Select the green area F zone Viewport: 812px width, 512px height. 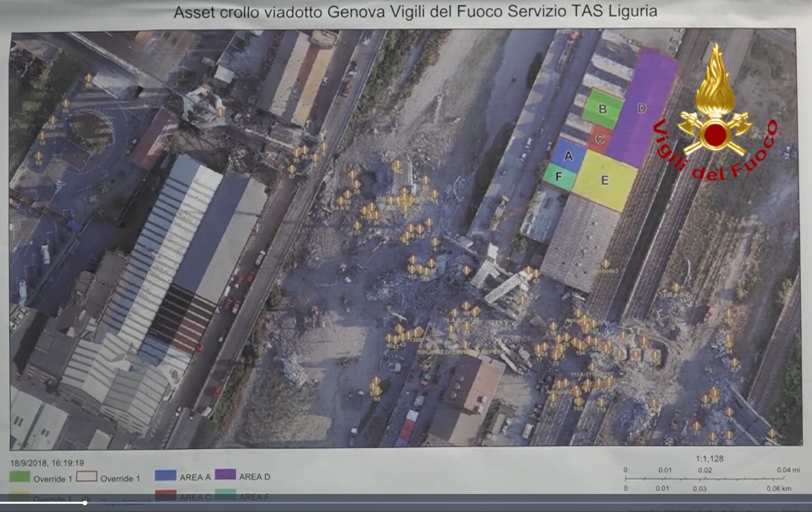[560, 176]
